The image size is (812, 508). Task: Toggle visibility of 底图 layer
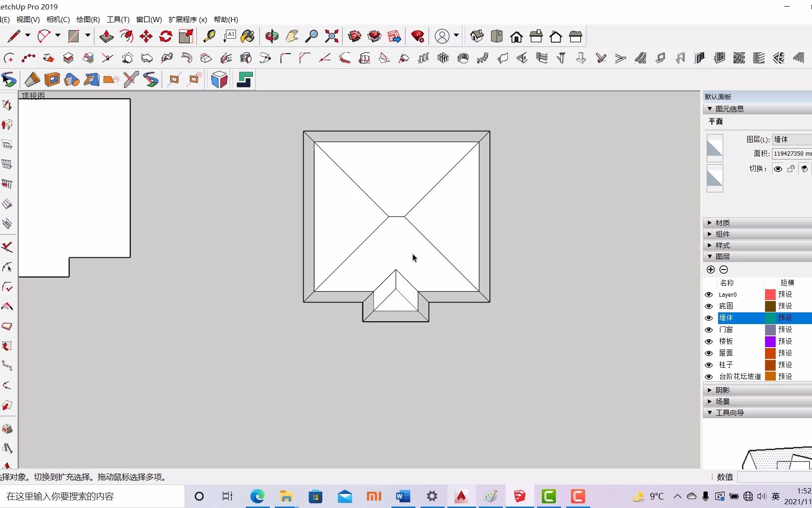click(x=709, y=306)
